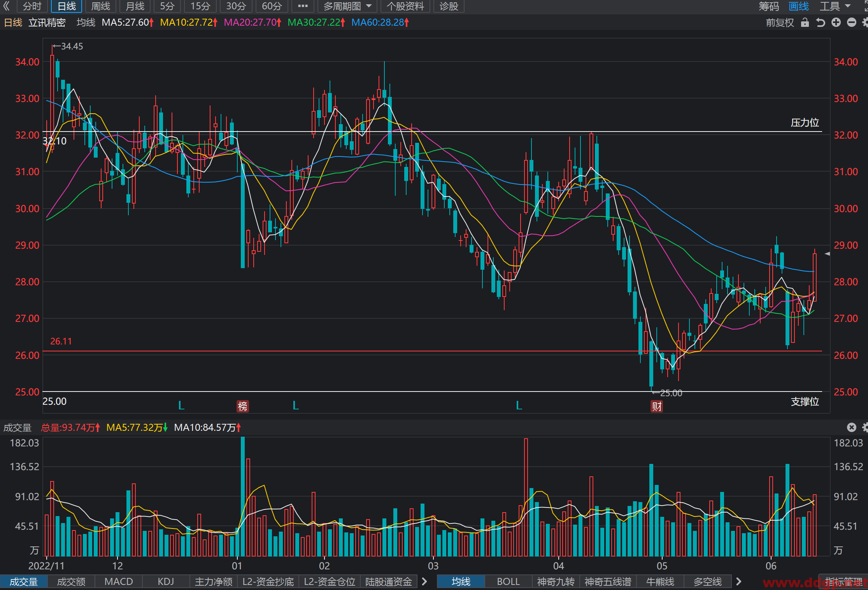Zoom in chart with plus circle icon
Screen dimensions: 868x590
[836, 23]
